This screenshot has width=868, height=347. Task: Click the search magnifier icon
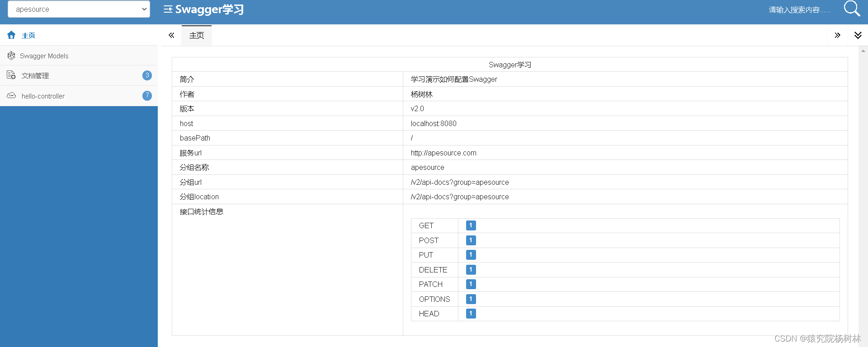(852, 9)
